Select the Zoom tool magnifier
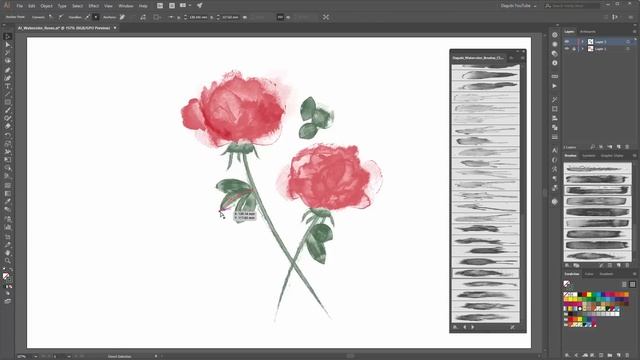The image size is (640, 360). (8, 260)
